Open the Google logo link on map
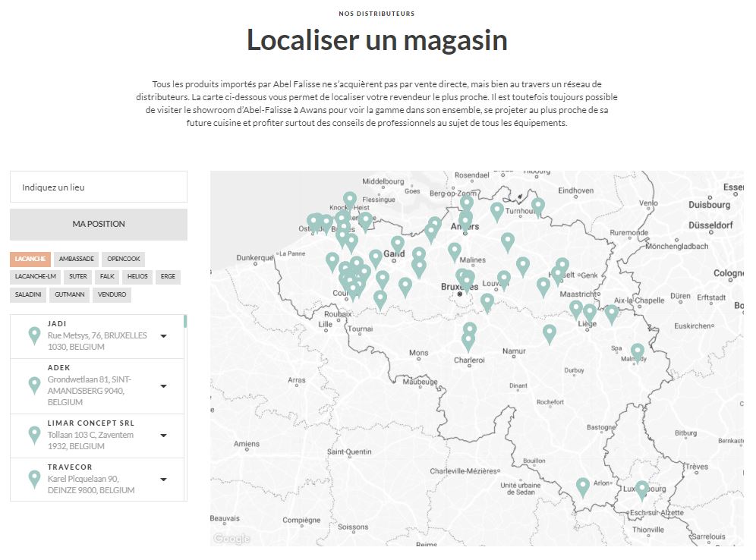Image resolution: width=756 pixels, height=560 pixels. click(x=232, y=538)
